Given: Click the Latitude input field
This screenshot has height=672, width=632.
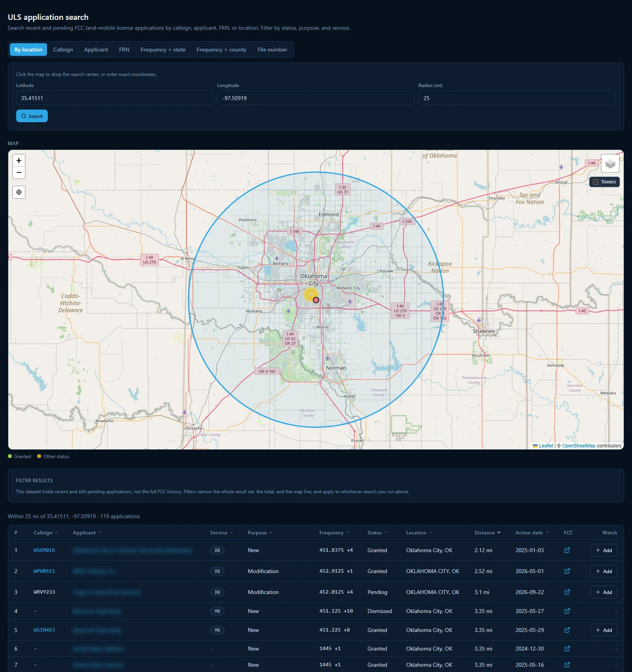Looking at the screenshot, I should pos(115,98).
